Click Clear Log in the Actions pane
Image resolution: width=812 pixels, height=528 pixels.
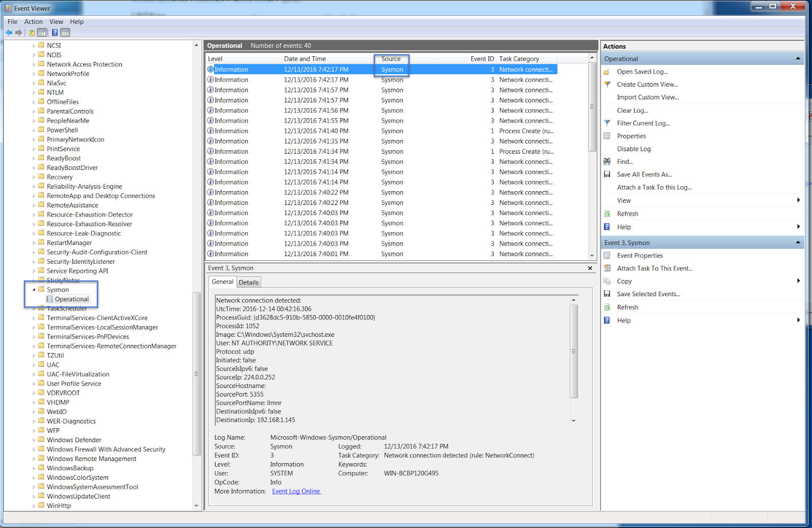(x=632, y=110)
